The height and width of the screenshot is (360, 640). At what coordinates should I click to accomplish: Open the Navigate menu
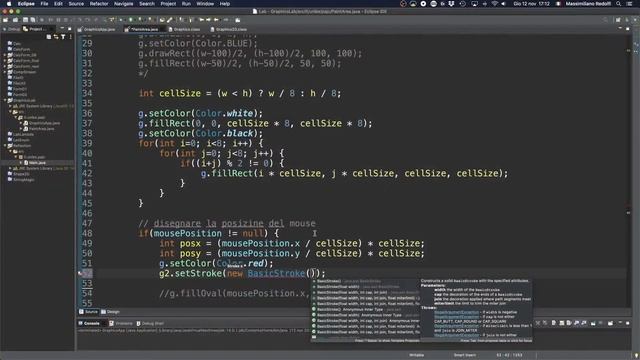point(123,4)
